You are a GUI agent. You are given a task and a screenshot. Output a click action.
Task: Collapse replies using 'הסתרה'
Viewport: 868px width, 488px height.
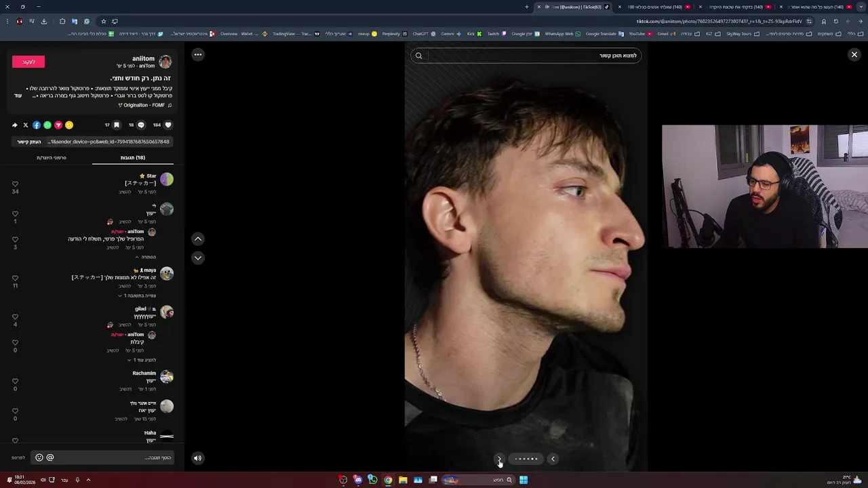(146, 258)
